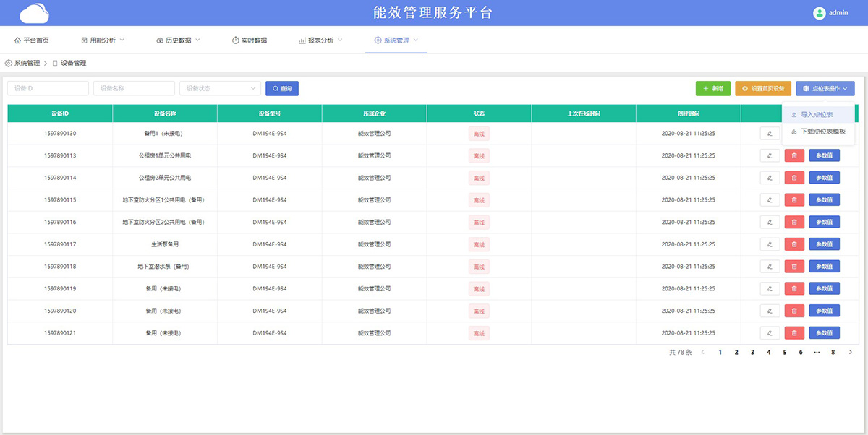The image size is (868, 435).
Task: Go to page 8 in pagination
Action: tap(833, 353)
